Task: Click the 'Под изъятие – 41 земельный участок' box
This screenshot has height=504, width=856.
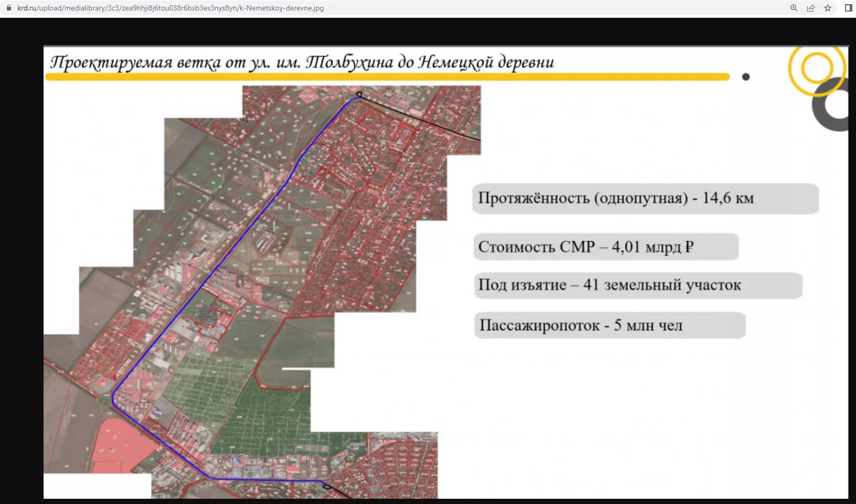Action: tap(638, 285)
